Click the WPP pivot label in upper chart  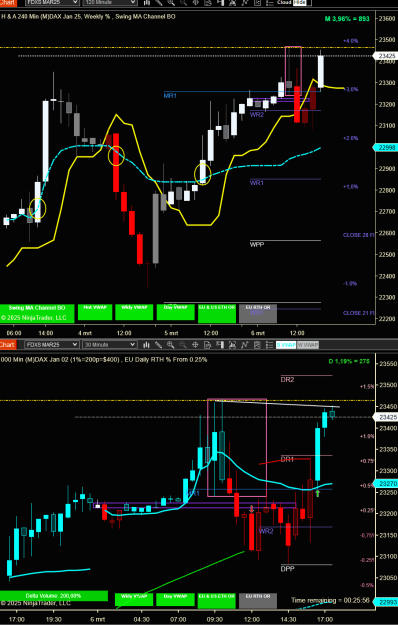tap(257, 244)
